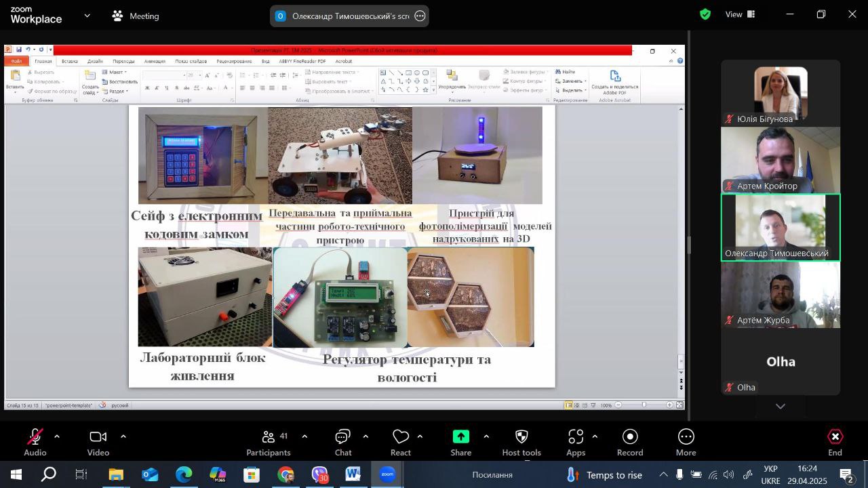Image resolution: width=868 pixels, height=488 pixels.
Task: Unmute the microphone with Audio
Action: tap(35, 442)
